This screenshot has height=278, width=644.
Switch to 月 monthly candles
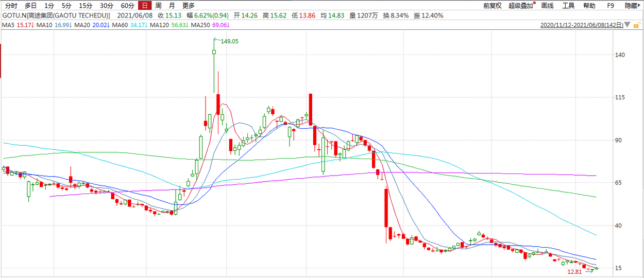[172, 6]
